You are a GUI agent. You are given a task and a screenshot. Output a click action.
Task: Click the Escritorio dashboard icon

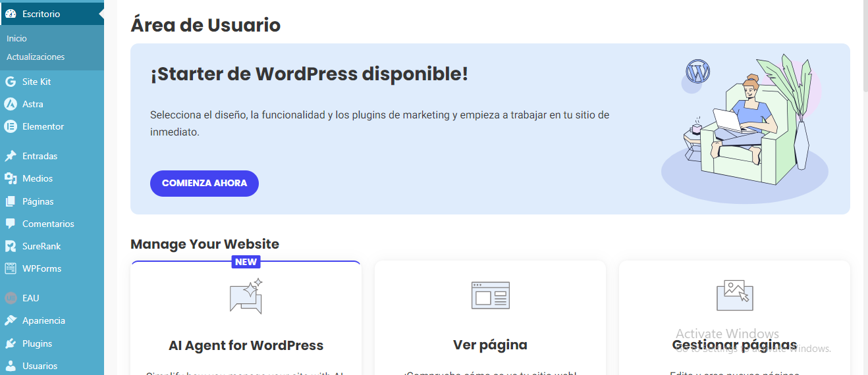tap(10, 14)
